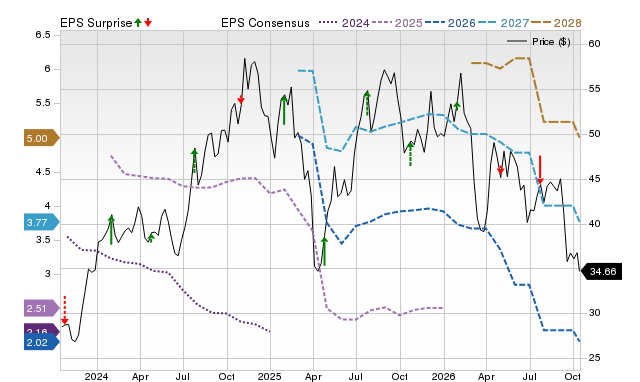Click the light blue 3.77 value tag

[x=42, y=222]
